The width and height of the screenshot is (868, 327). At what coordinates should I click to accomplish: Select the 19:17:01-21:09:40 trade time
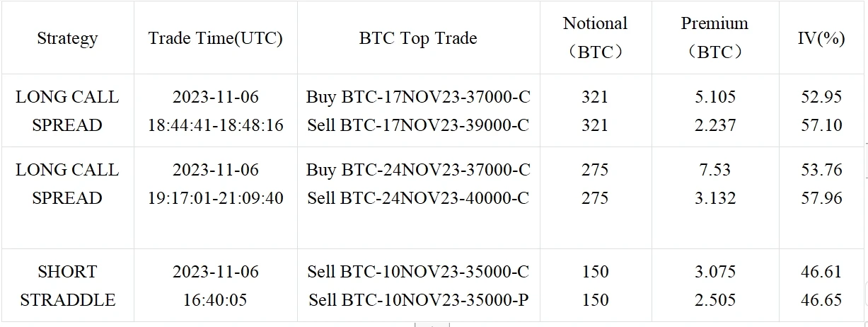pos(216,198)
